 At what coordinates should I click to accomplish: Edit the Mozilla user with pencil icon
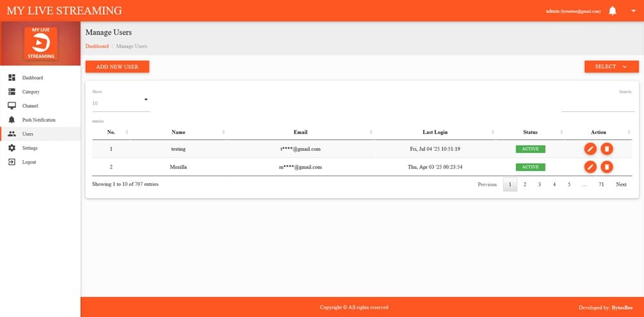point(590,167)
